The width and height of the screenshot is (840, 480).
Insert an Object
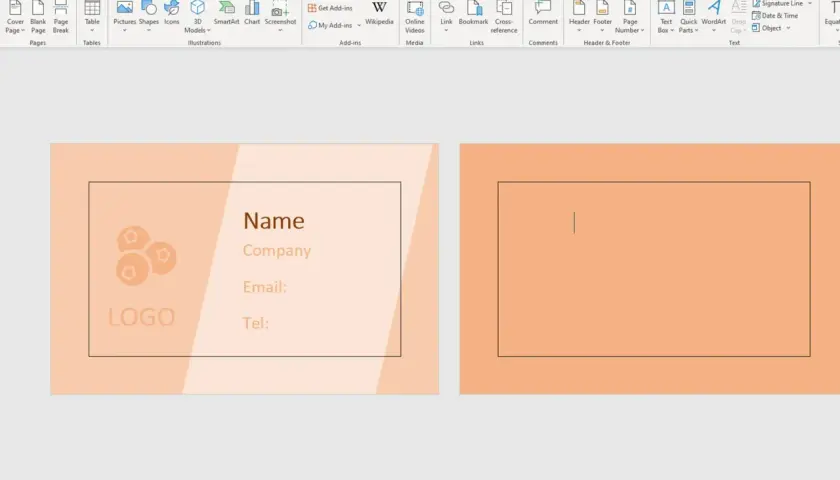coord(767,28)
